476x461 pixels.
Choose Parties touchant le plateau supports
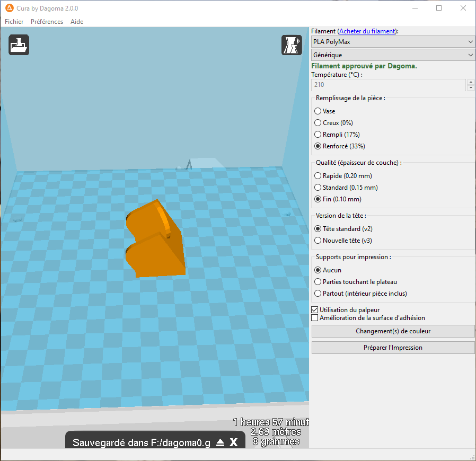click(356, 282)
